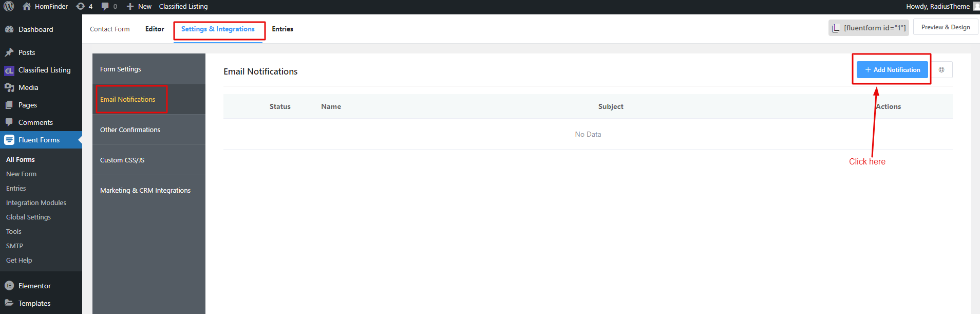Click the info icon beside Add Notification
This screenshot has width=980, height=314.
pos(941,69)
